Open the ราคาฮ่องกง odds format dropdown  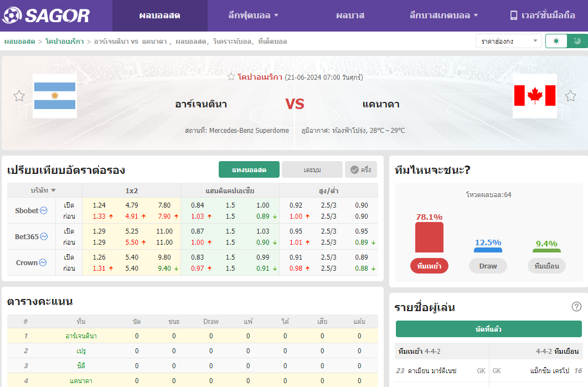pos(508,41)
